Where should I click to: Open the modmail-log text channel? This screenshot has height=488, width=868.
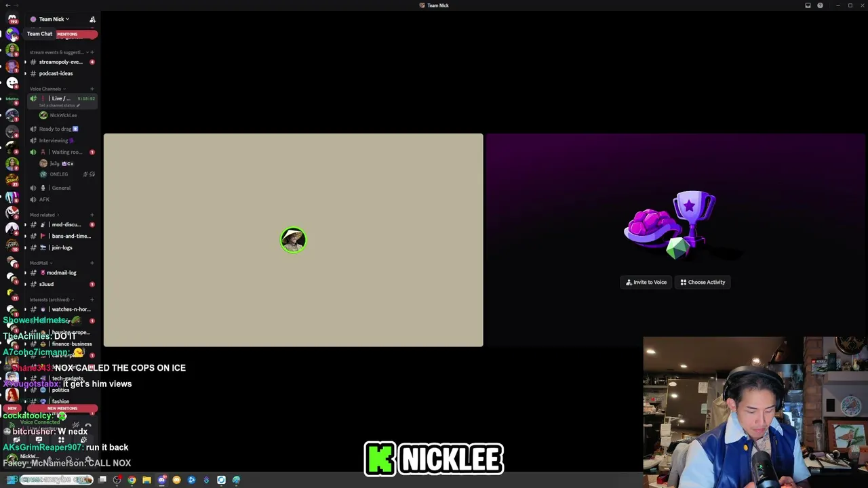61,273
